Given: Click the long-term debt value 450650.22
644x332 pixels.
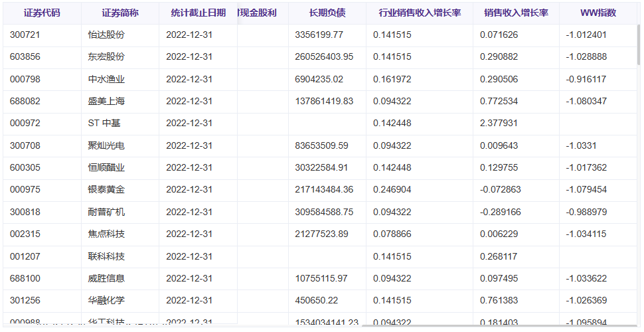Looking at the screenshot, I should tap(317, 300).
